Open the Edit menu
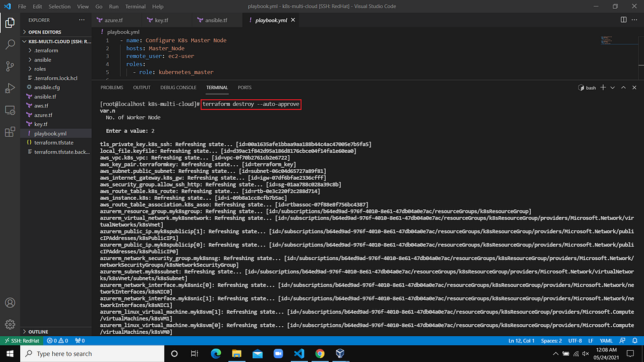Image resolution: width=644 pixels, height=362 pixels. coord(37,6)
